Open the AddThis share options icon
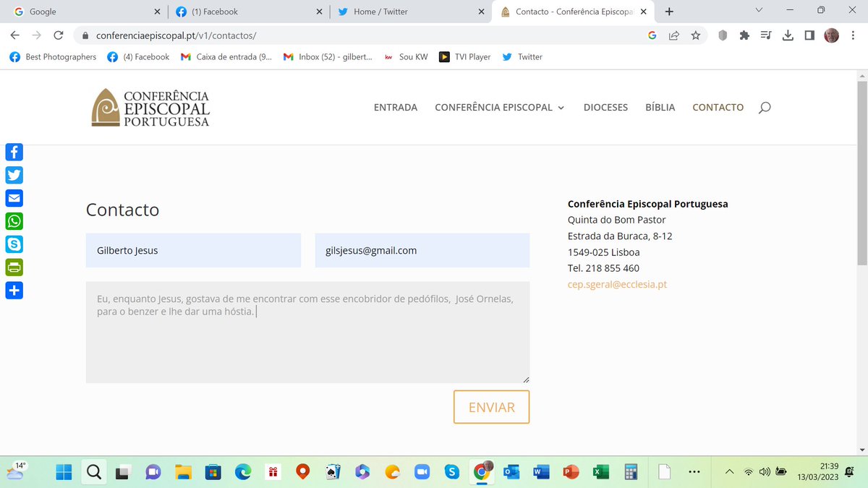868x488 pixels. 14,291
